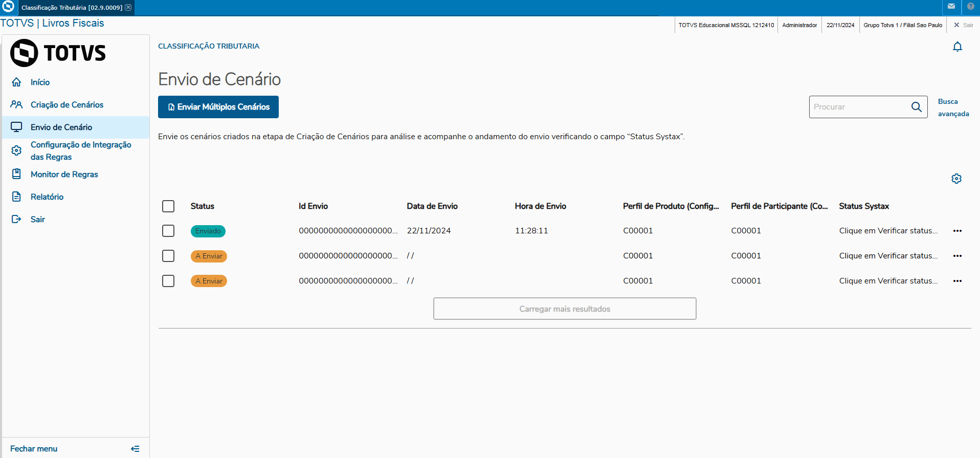Close the Classificação Tributária tab with its X icon
Image resolution: width=980 pixels, height=458 pixels.
point(128,7)
